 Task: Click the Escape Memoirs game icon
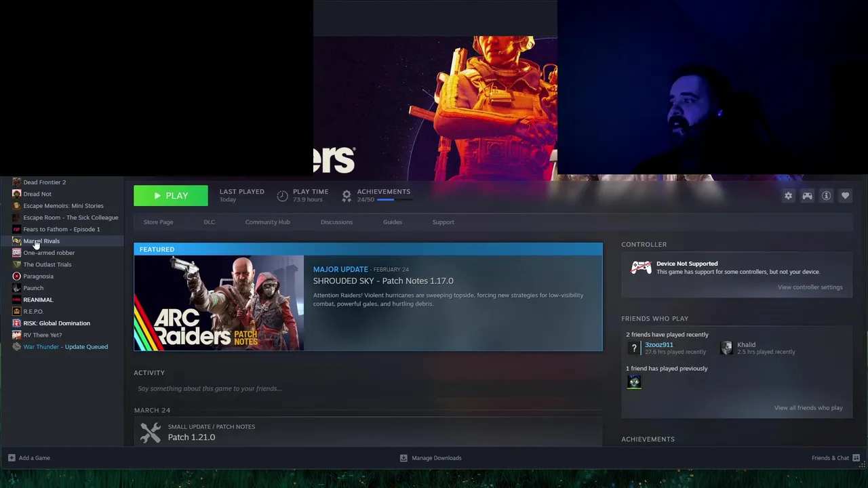pyautogui.click(x=17, y=206)
